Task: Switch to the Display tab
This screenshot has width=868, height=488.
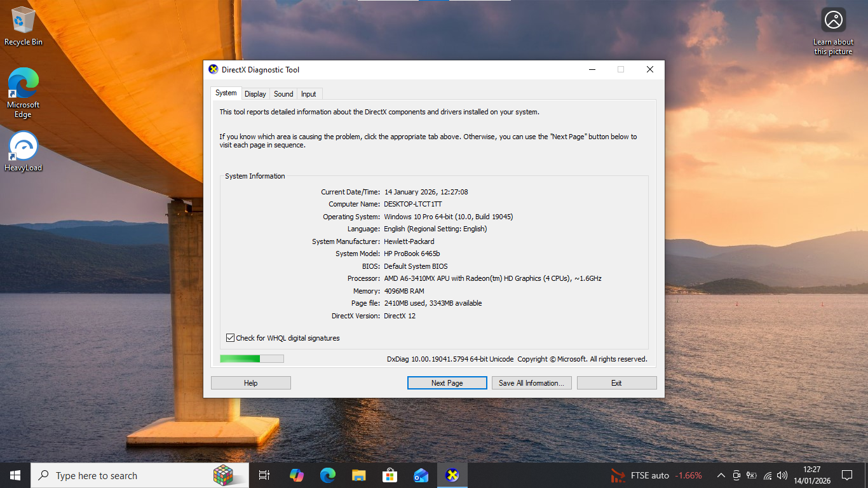Action: pyautogui.click(x=255, y=94)
